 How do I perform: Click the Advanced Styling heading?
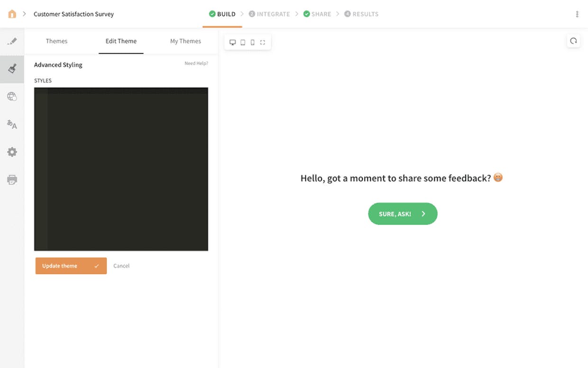tap(58, 65)
